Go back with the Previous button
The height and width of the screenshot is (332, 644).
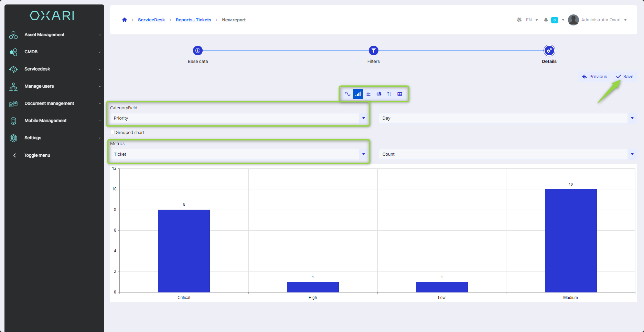(594, 77)
